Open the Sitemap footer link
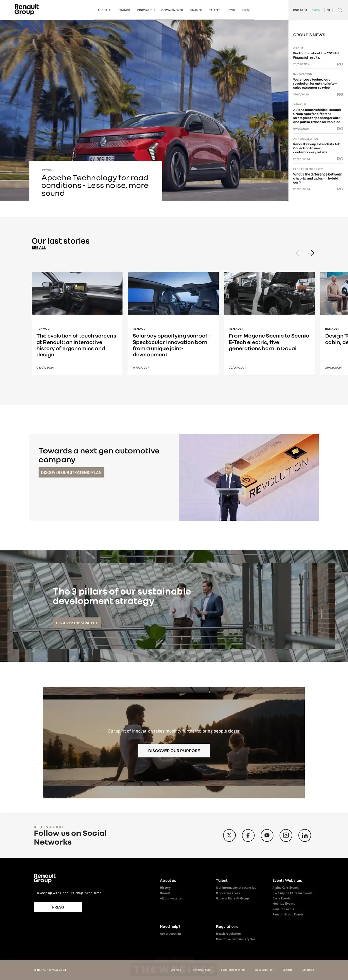 [x=308, y=970]
